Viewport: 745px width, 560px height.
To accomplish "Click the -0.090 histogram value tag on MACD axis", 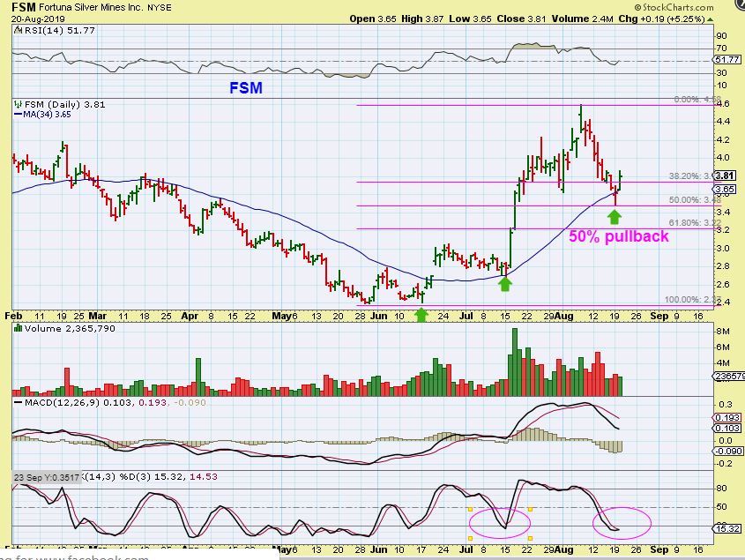I will pyautogui.click(x=728, y=452).
